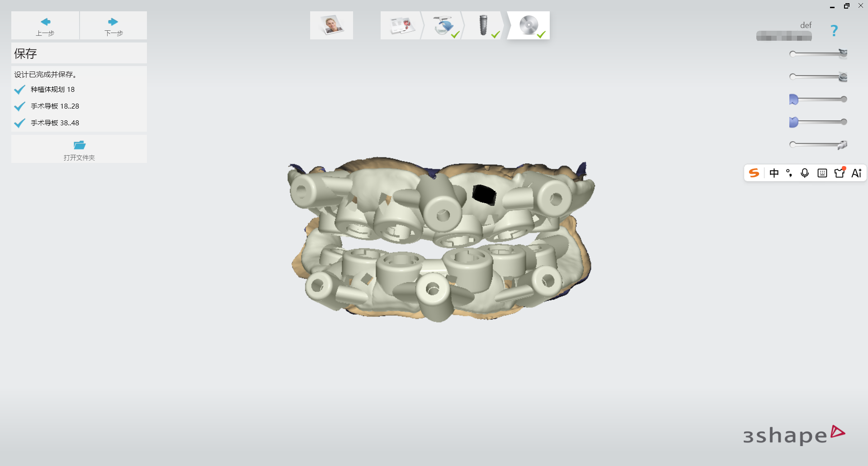Click the lower blue guide icon
This screenshot has width=868, height=466.
click(x=793, y=122)
